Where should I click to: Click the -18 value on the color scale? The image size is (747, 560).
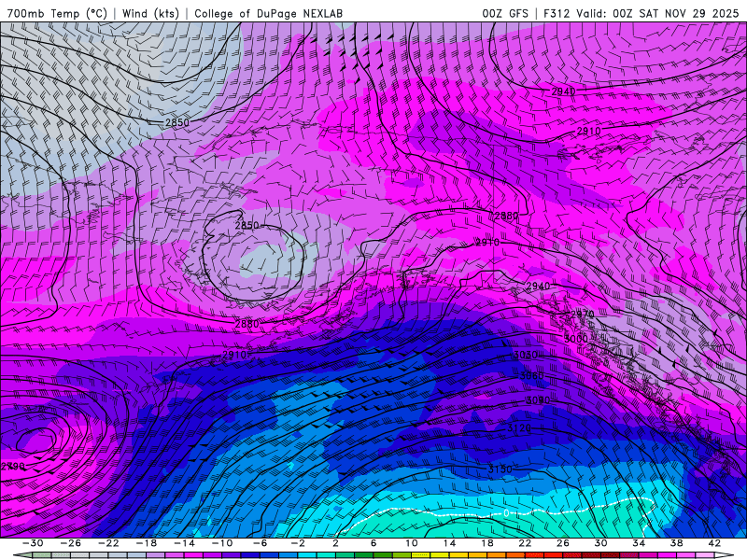[x=147, y=543]
